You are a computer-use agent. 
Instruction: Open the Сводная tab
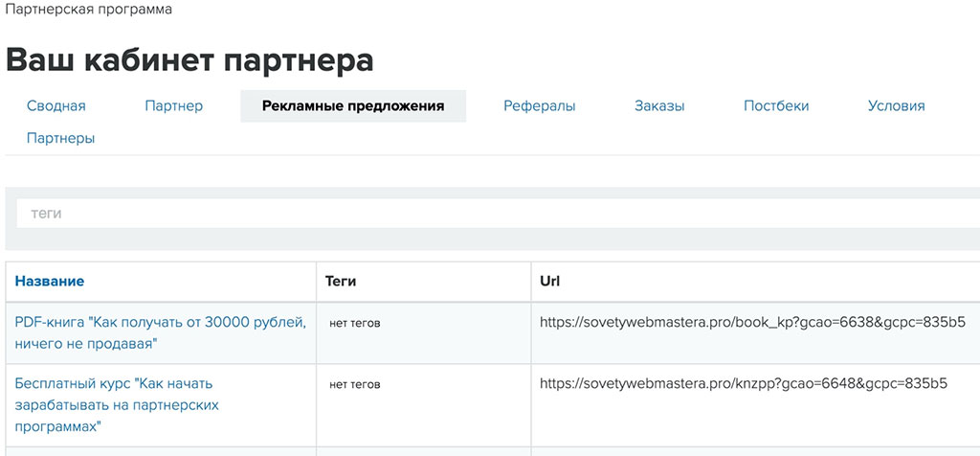56,106
